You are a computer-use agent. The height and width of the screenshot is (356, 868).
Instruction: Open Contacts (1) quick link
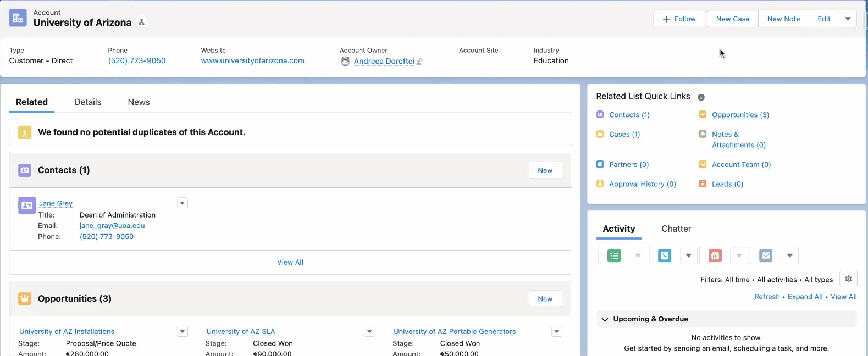pos(629,115)
